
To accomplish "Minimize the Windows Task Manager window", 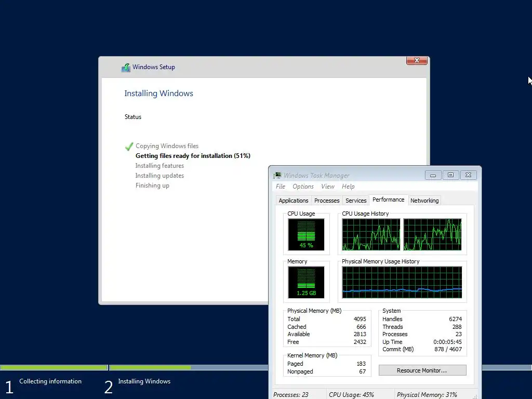I will (x=433, y=175).
